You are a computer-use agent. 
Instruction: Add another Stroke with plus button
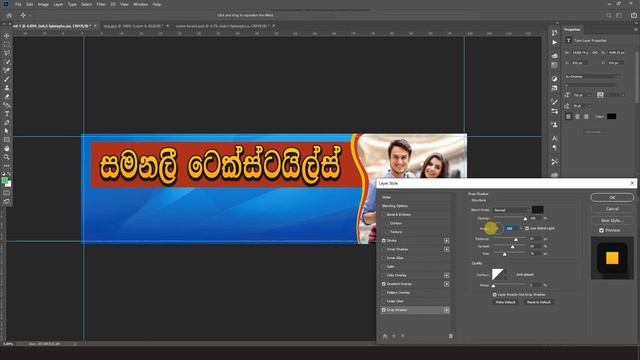pyautogui.click(x=447, y=241)
